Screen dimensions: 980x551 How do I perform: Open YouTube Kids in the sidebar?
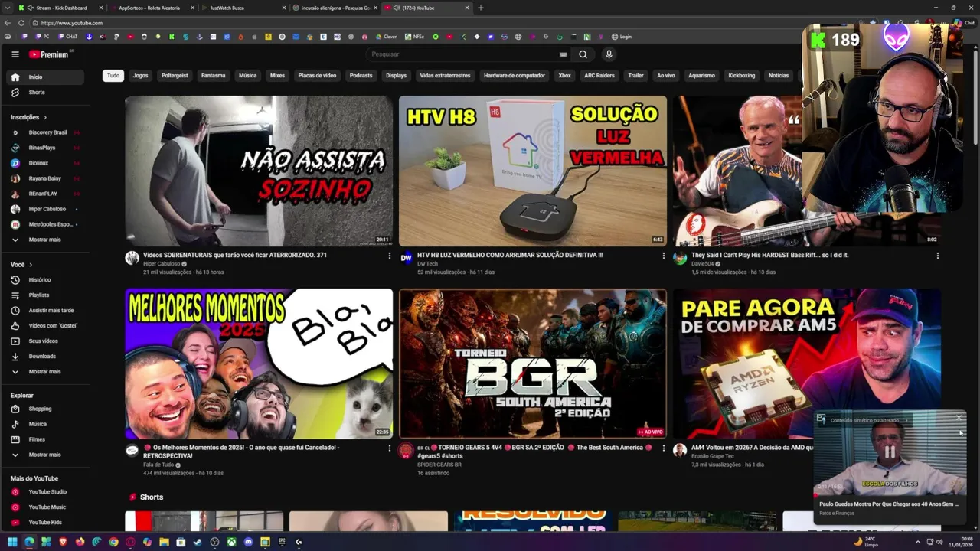click(x=46, y=522)
